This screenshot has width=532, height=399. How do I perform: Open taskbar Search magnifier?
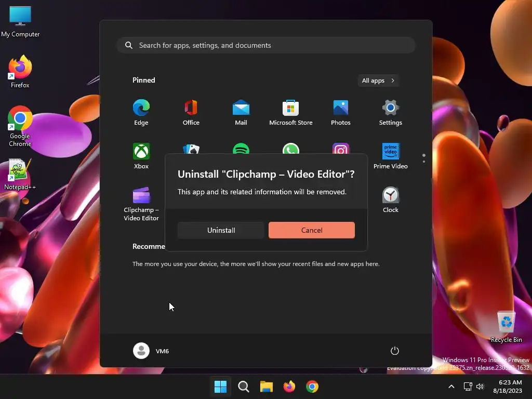[x=243, y=387]
